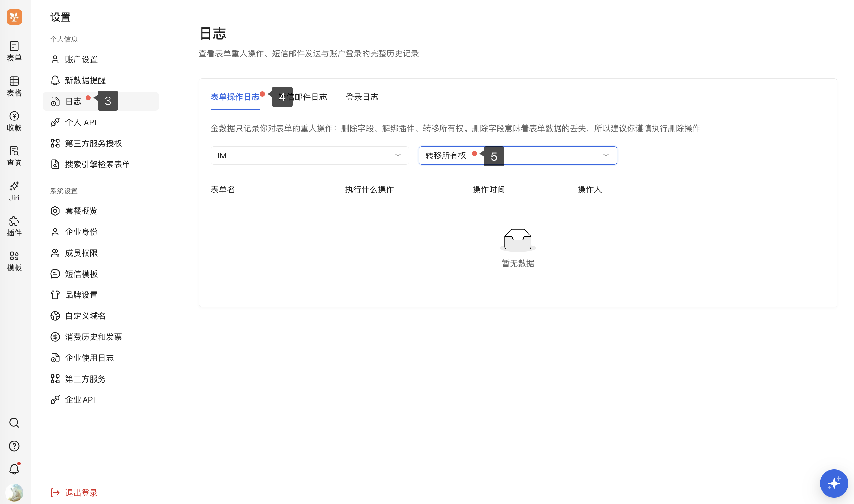Open the 账户设置 menu item
Screen dimensions: 854x504
pos(101,59)
